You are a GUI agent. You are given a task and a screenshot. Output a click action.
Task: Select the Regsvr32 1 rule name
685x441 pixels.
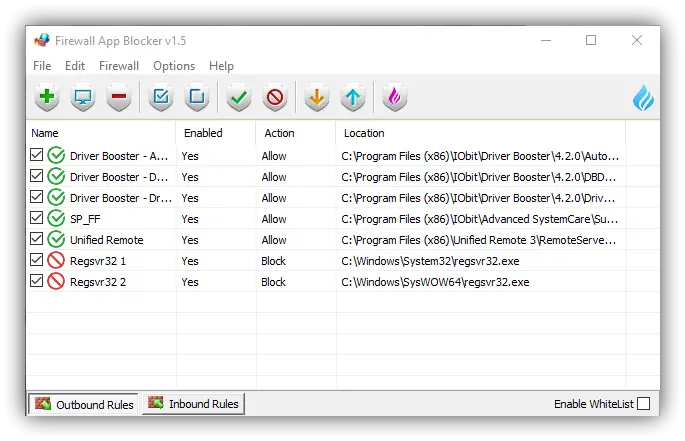(x=98, y=261)
